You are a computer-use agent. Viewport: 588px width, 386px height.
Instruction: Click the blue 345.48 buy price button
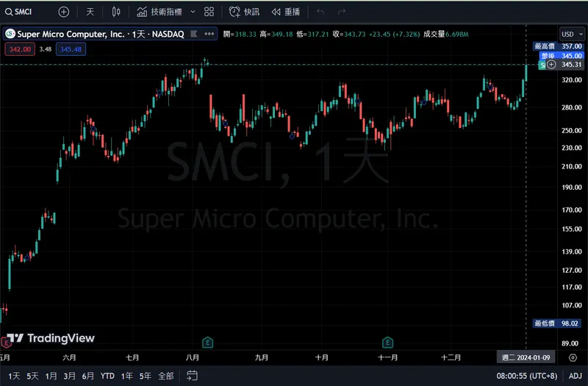click(71, 49)
